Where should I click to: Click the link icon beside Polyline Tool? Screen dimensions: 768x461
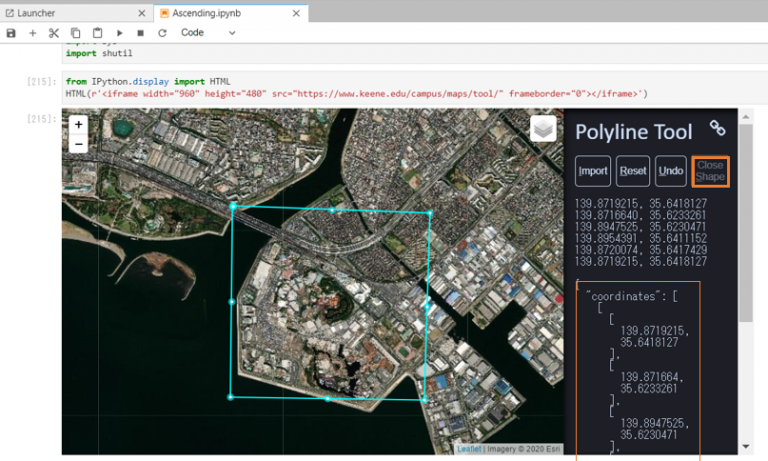pyautogui.click(x=718, y=128)
